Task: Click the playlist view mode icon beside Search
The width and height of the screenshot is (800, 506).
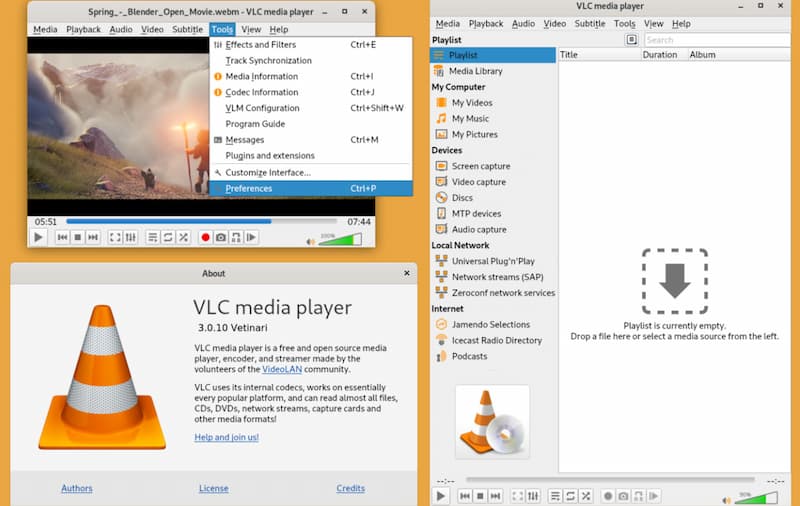Action: (632, 40)
